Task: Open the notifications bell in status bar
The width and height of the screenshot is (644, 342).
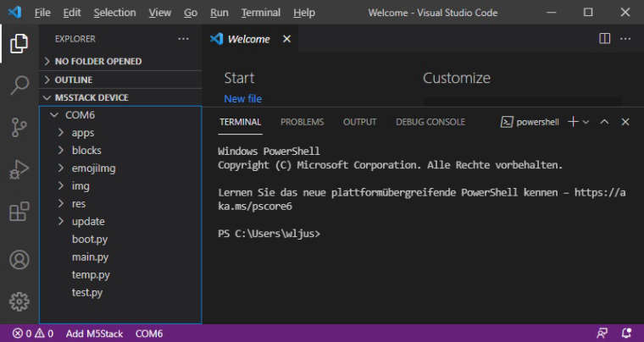Action: click(x=626, y=333)
